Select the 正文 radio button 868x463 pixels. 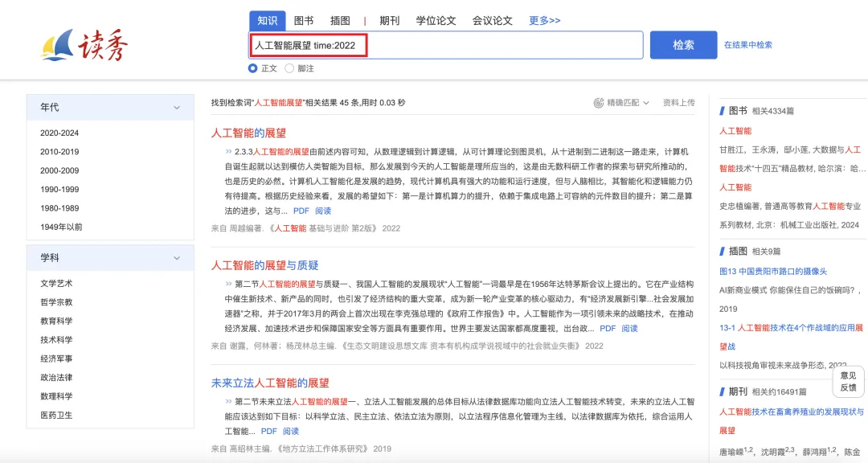tap(253, 68)
